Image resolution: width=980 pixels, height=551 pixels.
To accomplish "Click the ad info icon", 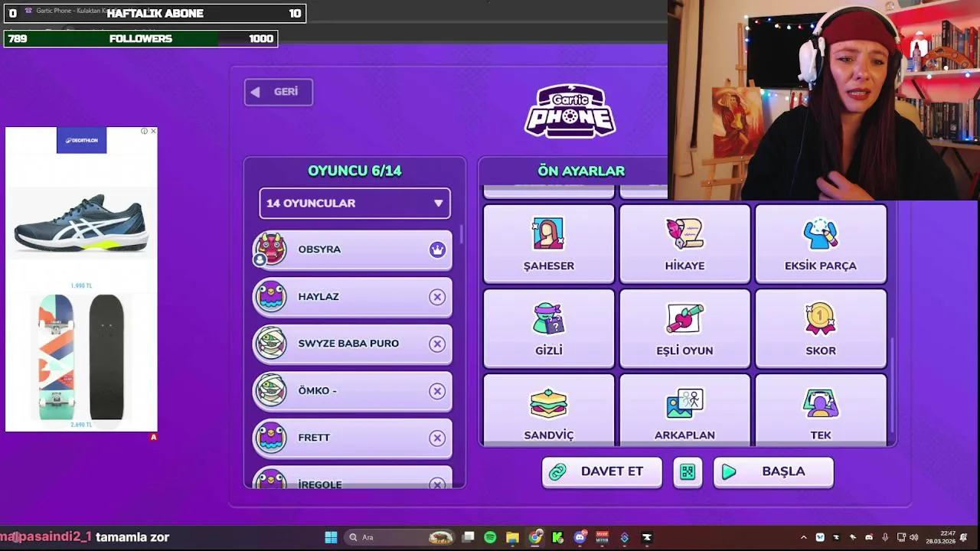I will (144, 132).
